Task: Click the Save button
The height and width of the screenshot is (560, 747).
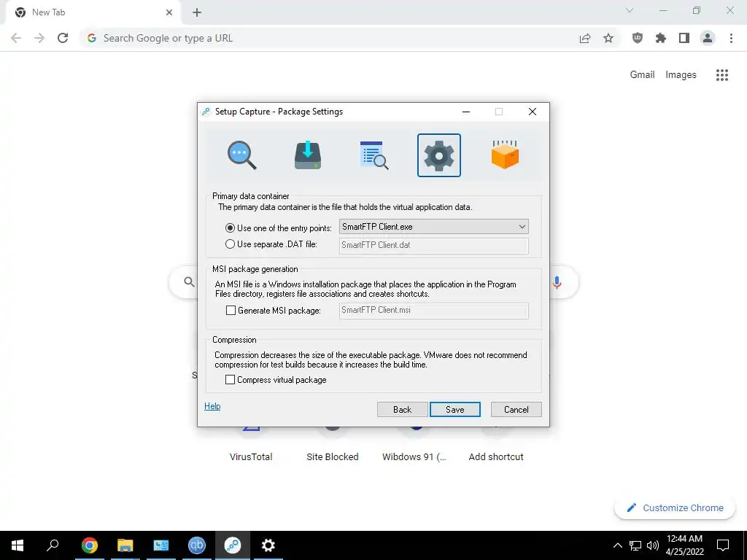Action: pyautogui.click(x=455, y=410)
